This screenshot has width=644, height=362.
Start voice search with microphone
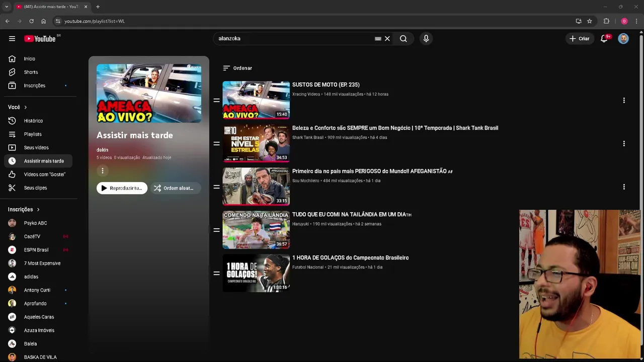(426, 39)
